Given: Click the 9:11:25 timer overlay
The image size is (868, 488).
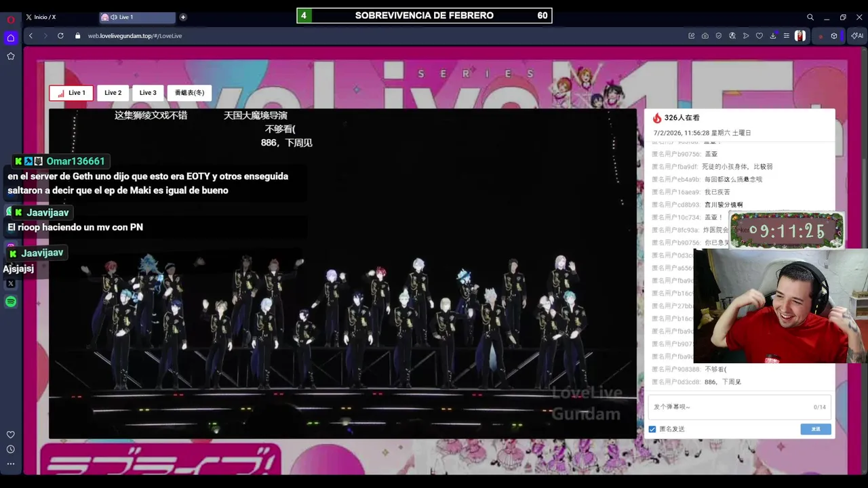Looking at the screenshot, I should point(787,230).
